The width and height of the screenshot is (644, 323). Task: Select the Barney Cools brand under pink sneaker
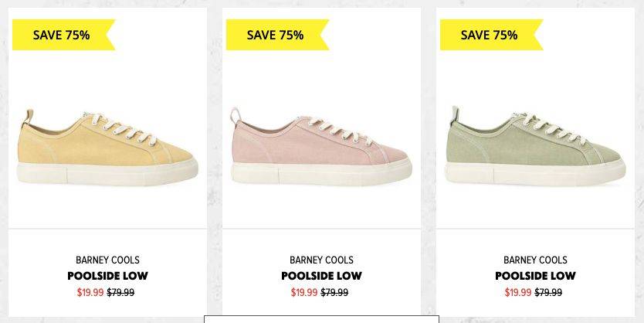(x=321, y=260)
